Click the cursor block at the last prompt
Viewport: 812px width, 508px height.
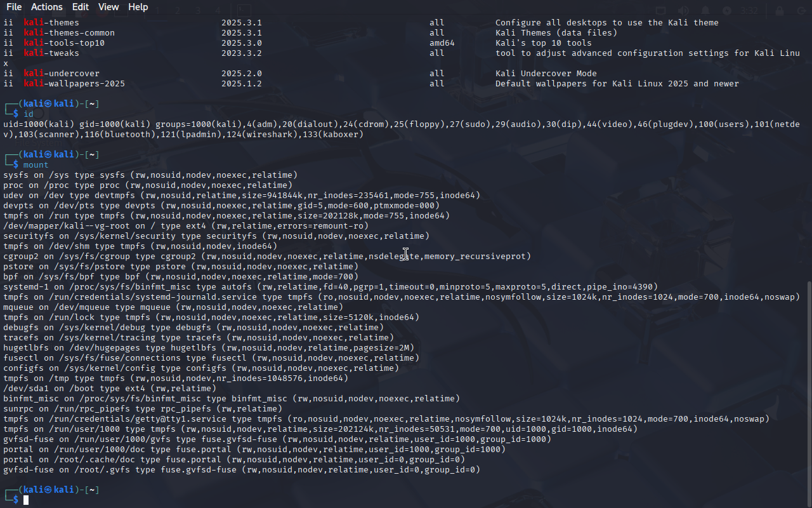click(26, 500)
